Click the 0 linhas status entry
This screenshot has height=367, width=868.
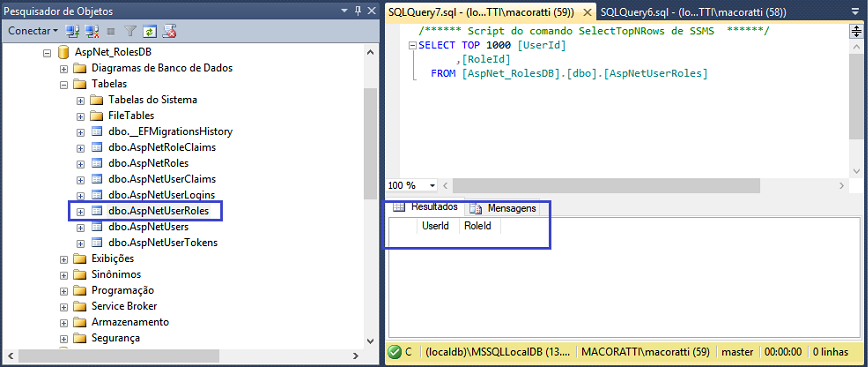pos(830,352)
